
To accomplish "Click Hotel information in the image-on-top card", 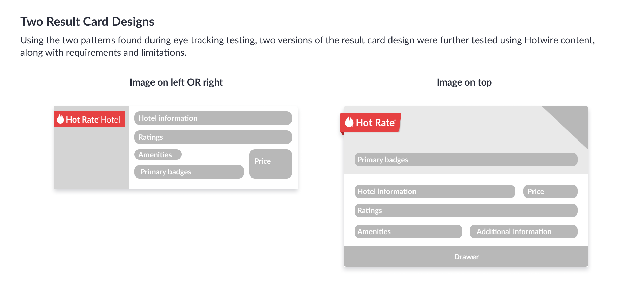I will point(435,191).
